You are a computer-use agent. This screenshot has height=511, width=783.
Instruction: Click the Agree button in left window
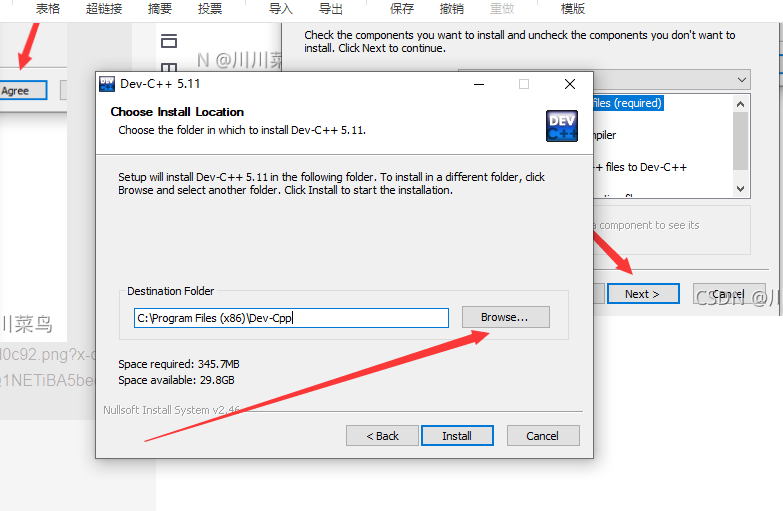click(23, 90)
